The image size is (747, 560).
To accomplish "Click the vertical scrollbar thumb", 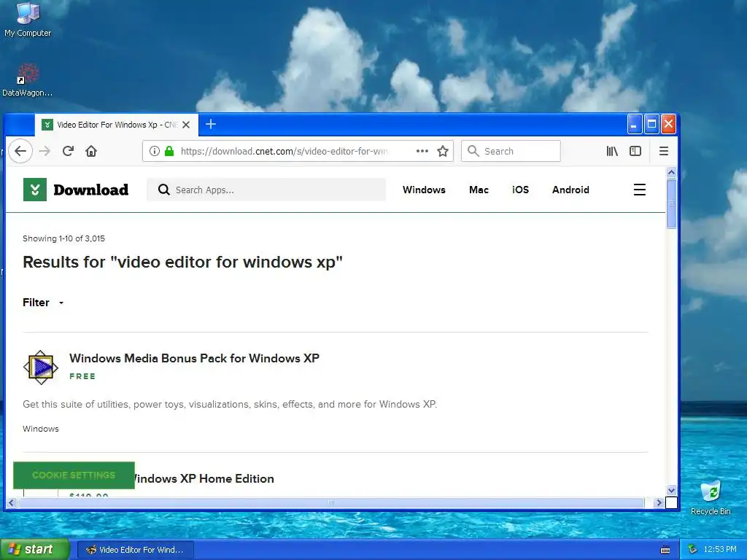I will (671, 204).
